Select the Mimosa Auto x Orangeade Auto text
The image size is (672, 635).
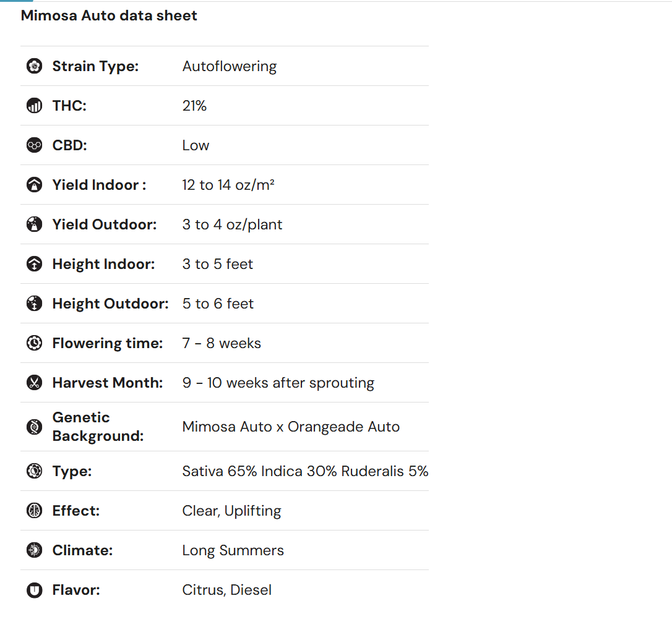click(291, 427)
